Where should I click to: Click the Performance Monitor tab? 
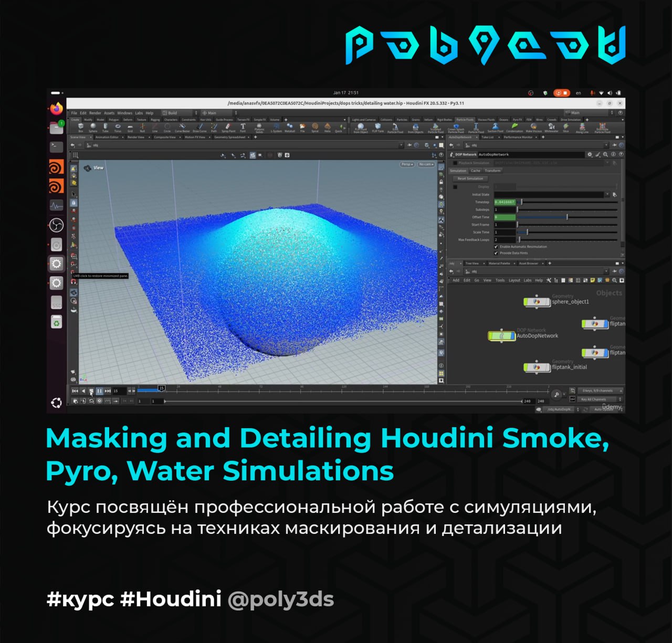518,137
